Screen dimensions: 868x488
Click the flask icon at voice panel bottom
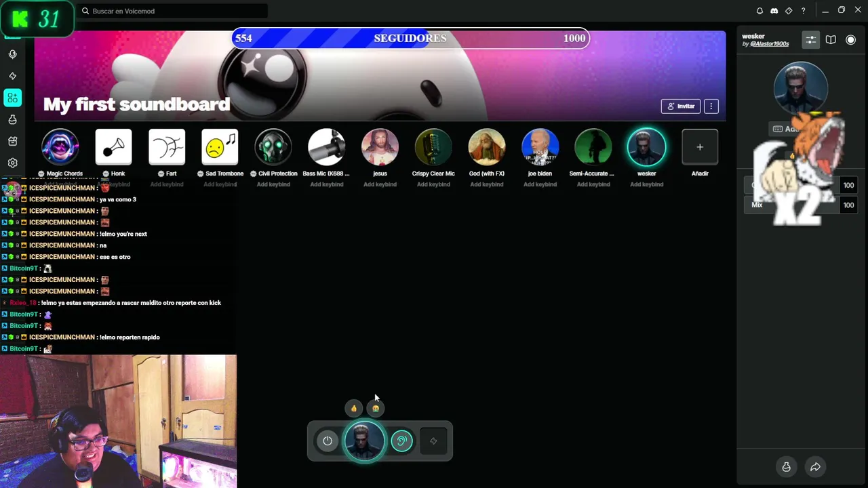pos(786,466)
